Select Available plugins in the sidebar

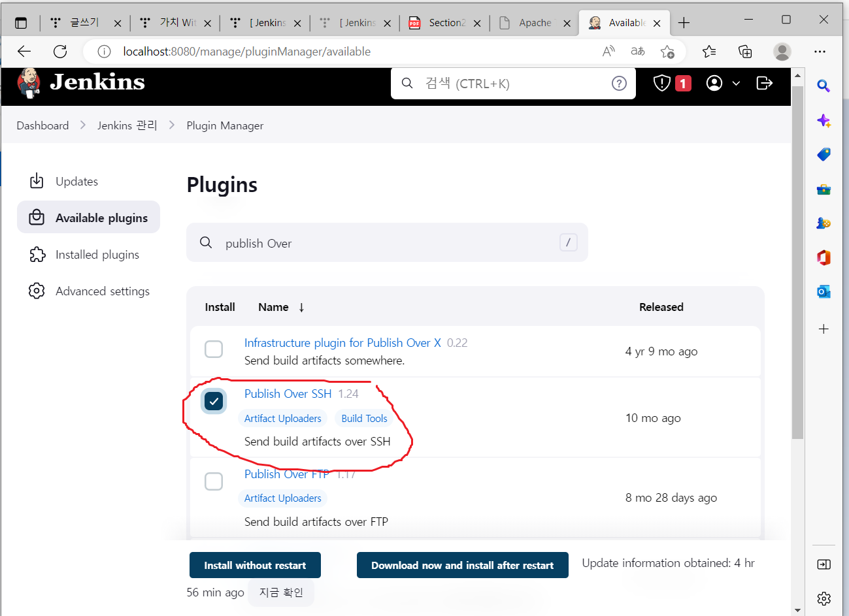pyautogui.click(x=88, y=218)
